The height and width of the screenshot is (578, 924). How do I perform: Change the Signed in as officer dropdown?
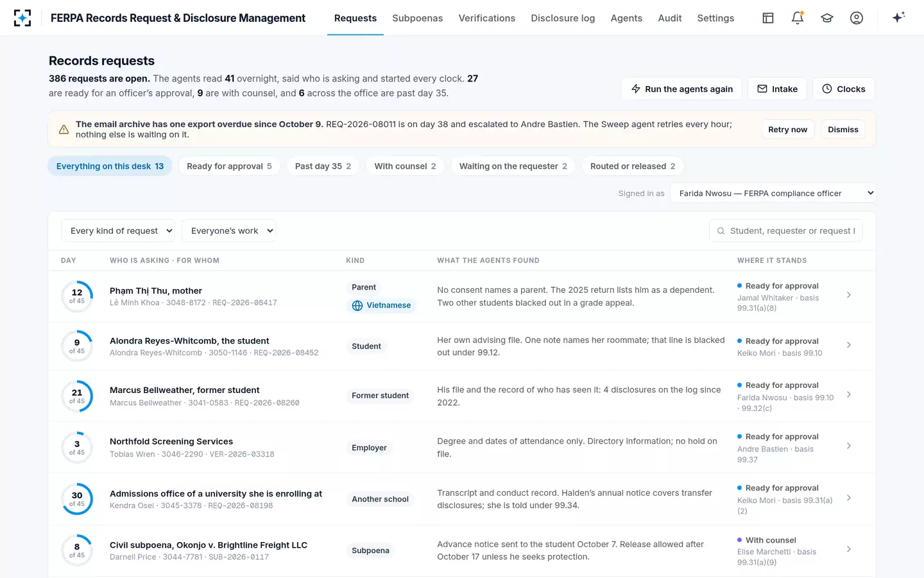pyautogui.click(x=773, y=193)
